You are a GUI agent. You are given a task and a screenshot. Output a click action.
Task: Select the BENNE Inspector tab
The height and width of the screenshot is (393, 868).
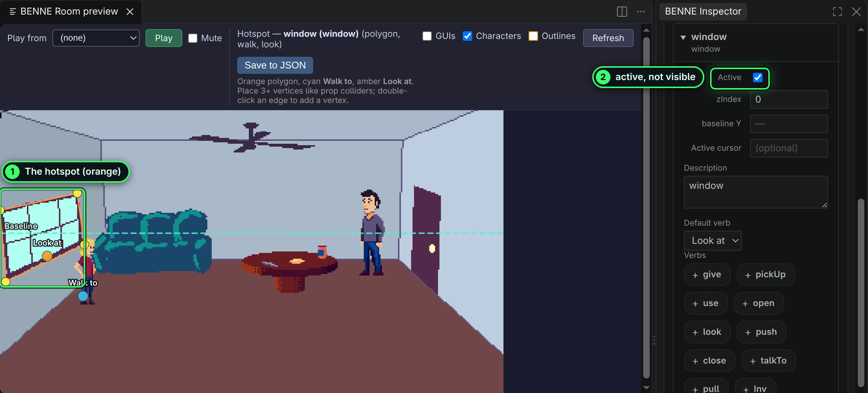coord(703,12)
